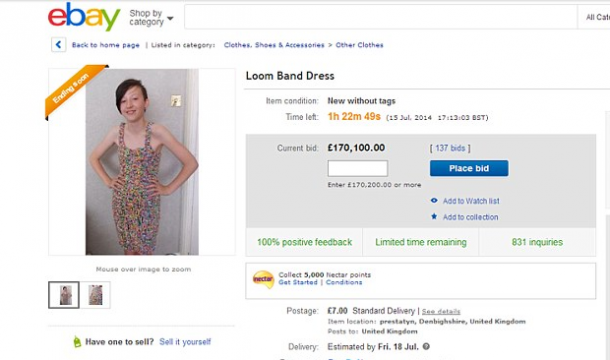Select the first thumbnail of girl in dress
The height and width of the screenshot is (360, 610).
coord(64,295)
